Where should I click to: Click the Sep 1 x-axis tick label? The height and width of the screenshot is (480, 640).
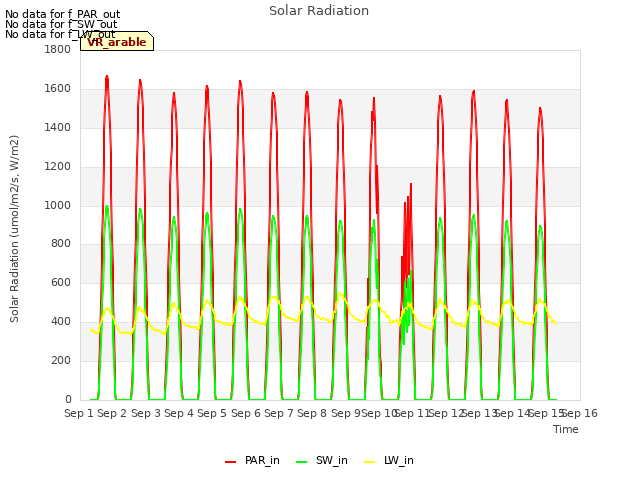pyautogui.click(x=79, y=413)
